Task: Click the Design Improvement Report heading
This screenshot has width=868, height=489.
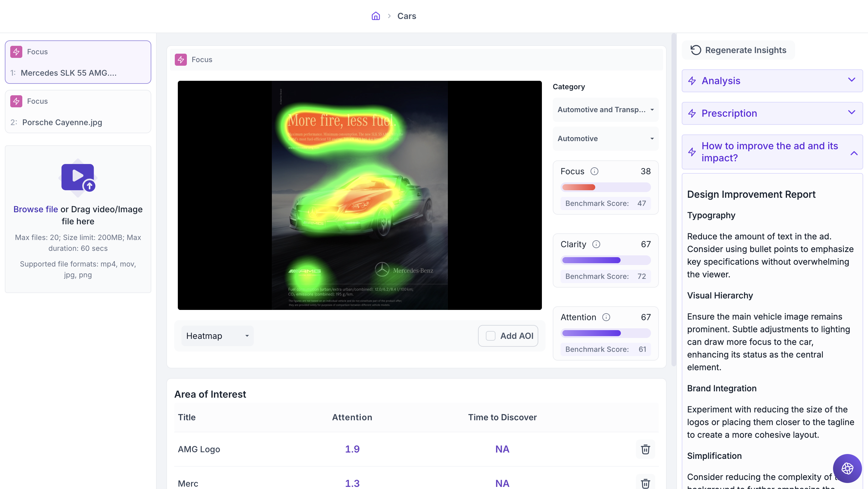Action: click(x=751, y=194)
